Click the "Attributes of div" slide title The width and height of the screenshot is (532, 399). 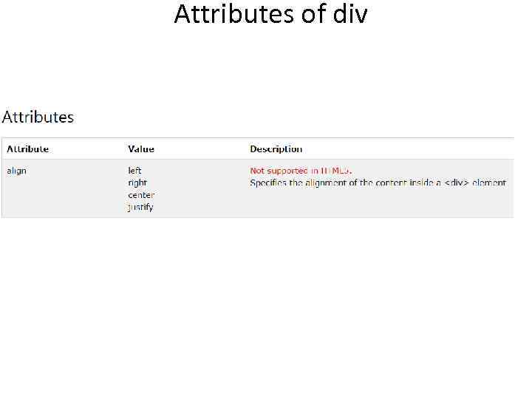point(270,14)
